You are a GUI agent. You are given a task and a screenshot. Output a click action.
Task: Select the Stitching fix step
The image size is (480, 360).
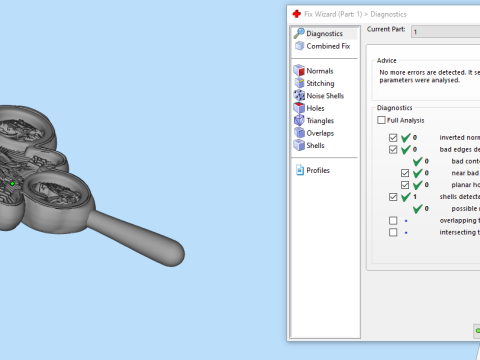tap(314, 83)
